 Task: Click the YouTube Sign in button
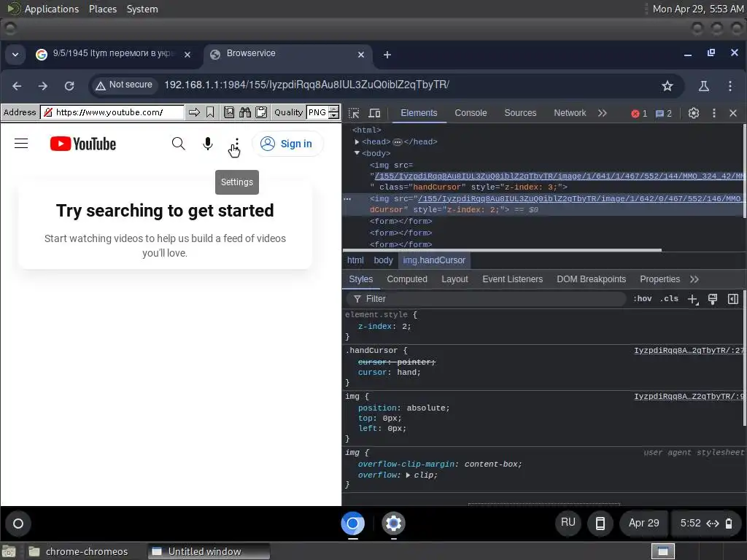point(287,144)
